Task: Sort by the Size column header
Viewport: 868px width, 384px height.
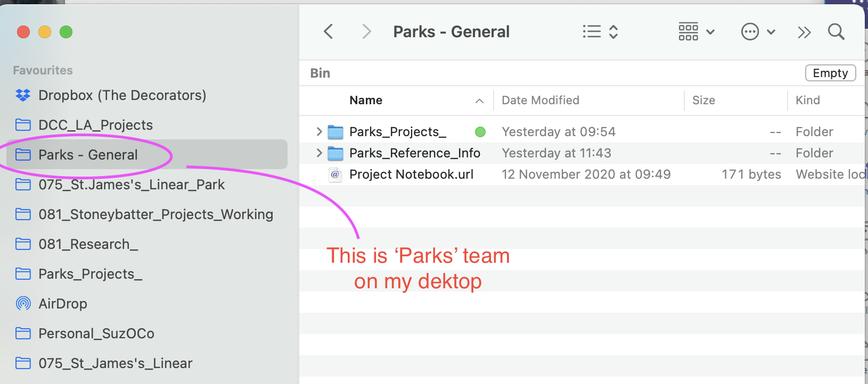Action: tap(703, 101)
